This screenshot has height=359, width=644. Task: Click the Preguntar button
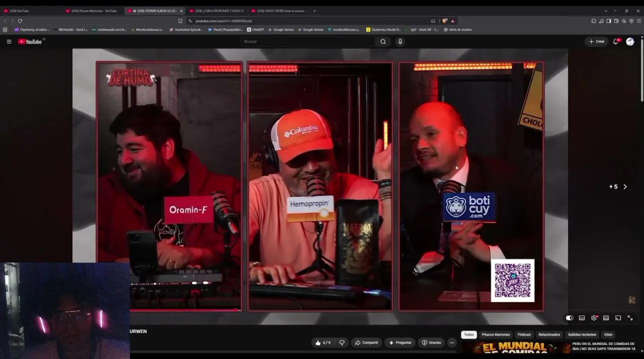coord(400,343)
